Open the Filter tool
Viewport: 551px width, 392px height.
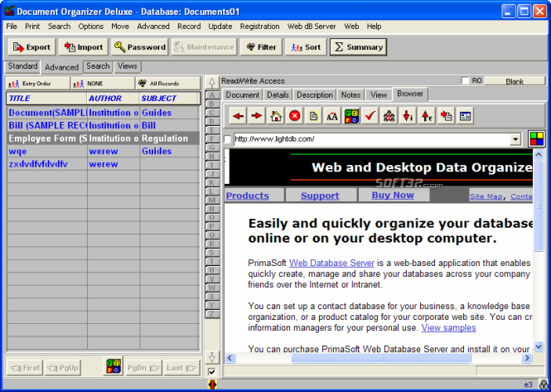coord(261,47)
